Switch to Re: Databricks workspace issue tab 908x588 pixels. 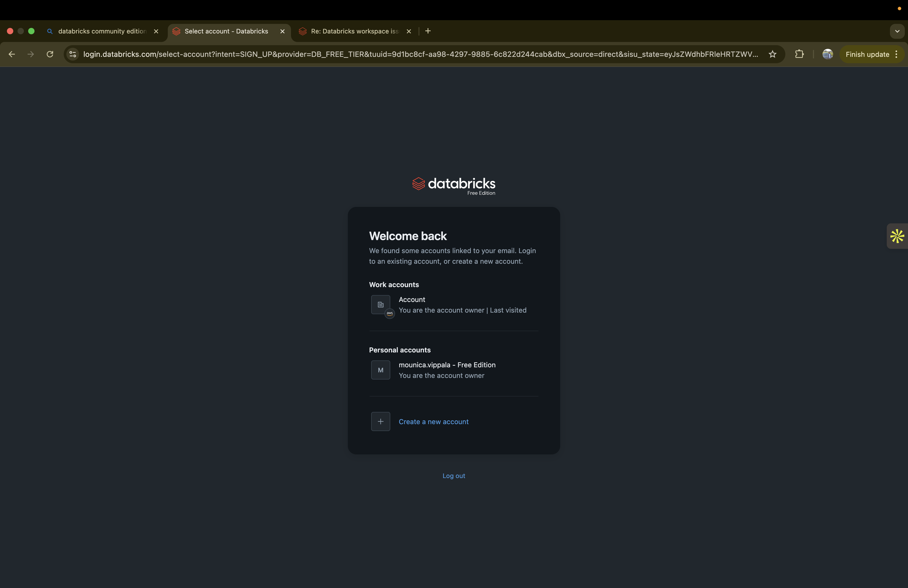[x=354, y=31]
